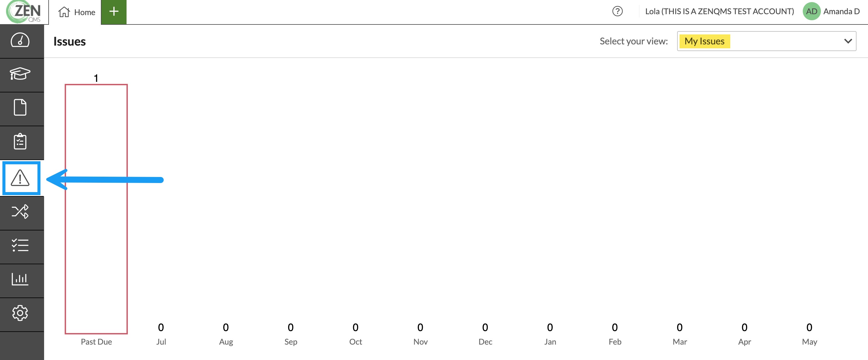The height and width of the screenshot is (360, 868).
Task: Select the Issues warning triangle icon
Action: 20,178
